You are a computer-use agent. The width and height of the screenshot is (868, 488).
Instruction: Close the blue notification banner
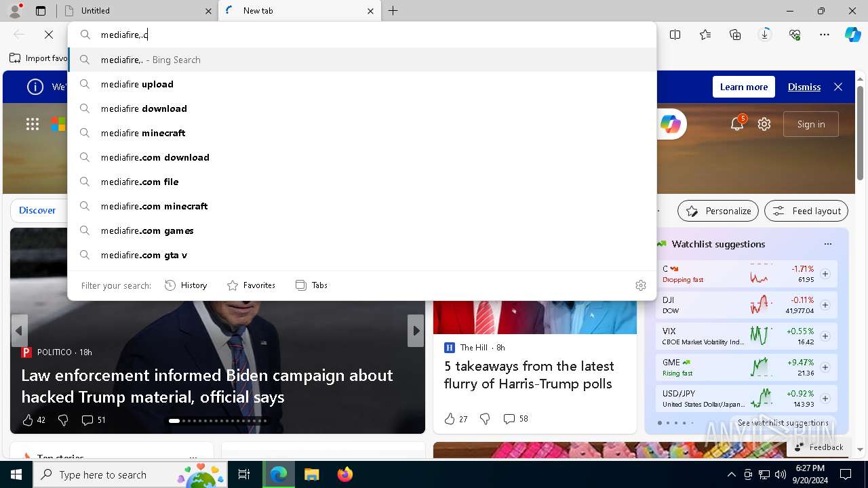[838, 87]
